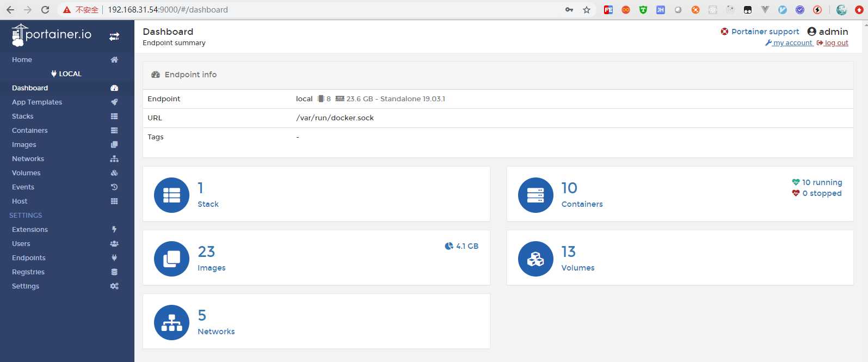This screenshot has width=868, height=362.
Task: Open Containers in sidebar menu
Action: pyautogui.click(x=67, y=131)
